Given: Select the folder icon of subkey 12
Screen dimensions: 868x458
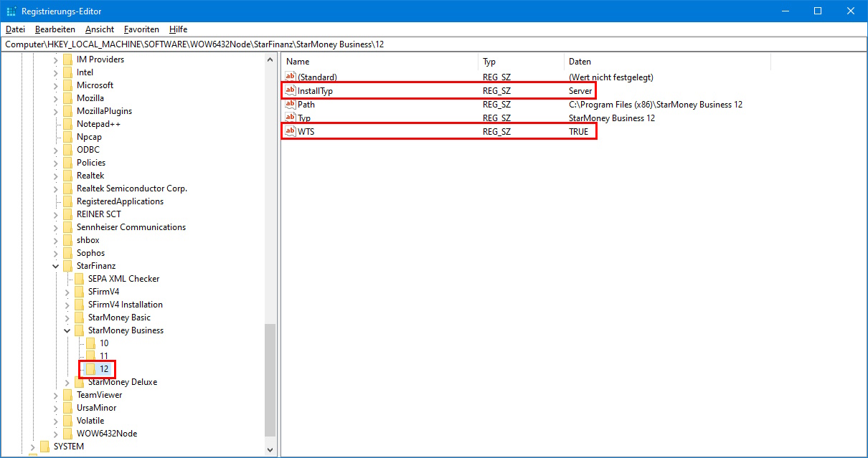Looking at the screenshot, I should [x=90, y=369].
